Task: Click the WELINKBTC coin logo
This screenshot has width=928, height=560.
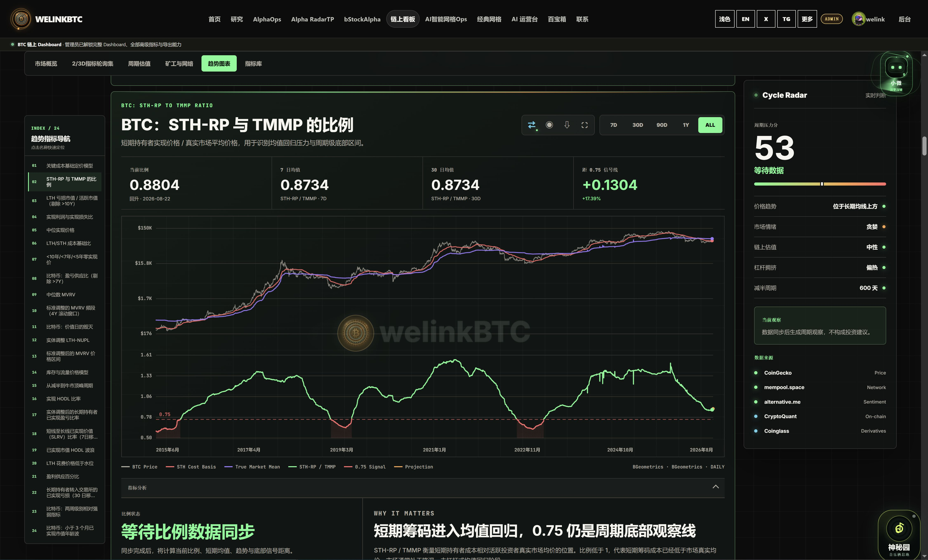Action: [21, 19]
